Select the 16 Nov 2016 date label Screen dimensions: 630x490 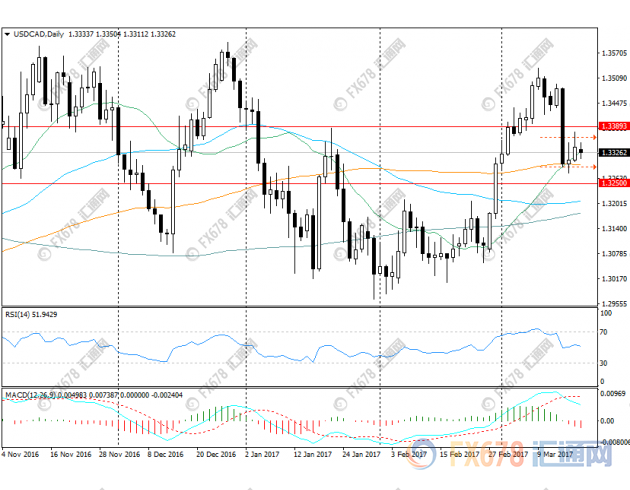pyautogui.click(x=71, y=455)
